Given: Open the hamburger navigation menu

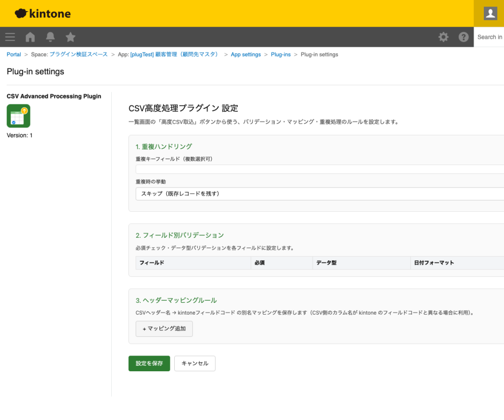Looking at the screenshot, I should click(10, 37).
